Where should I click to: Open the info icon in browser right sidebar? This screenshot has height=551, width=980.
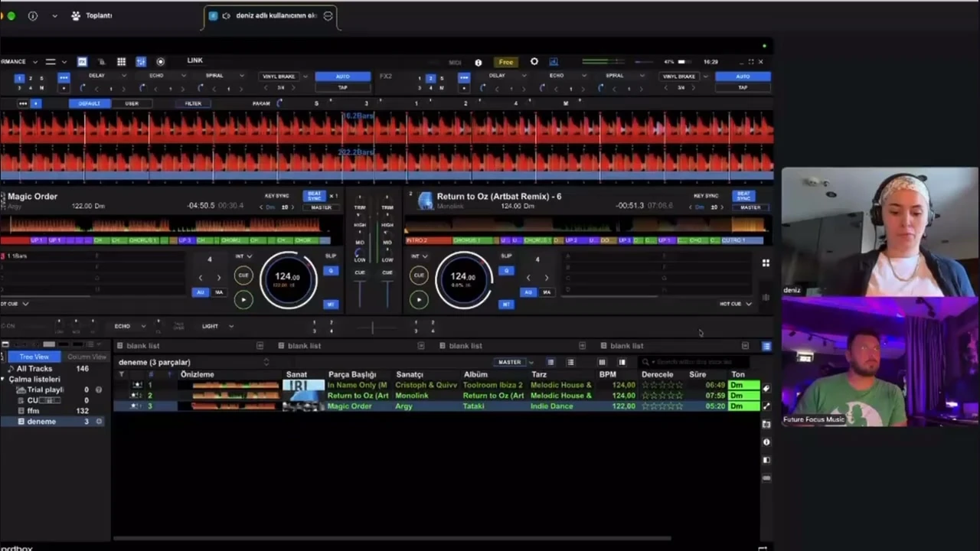click(x=766, y=442)
